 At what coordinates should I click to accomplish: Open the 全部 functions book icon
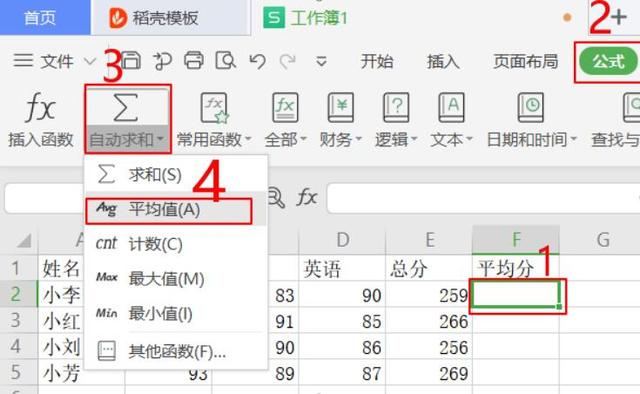coord(285,108)
